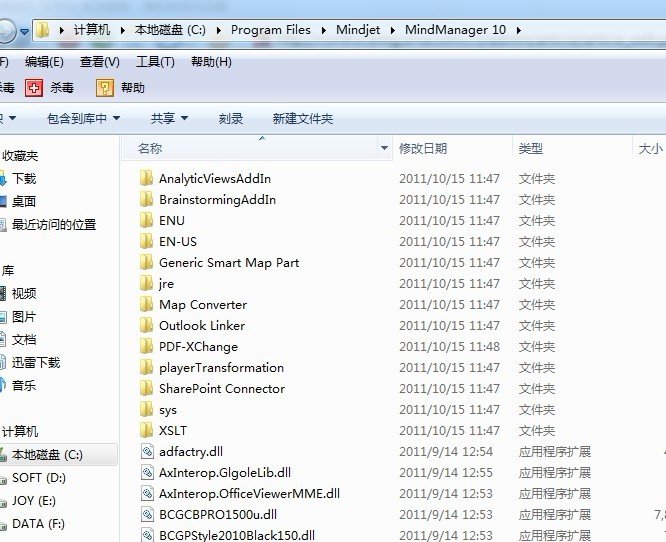Select the Outlook Linker folder icon
The width and height of the screenshot is (666, 542).
pos(146,325)
